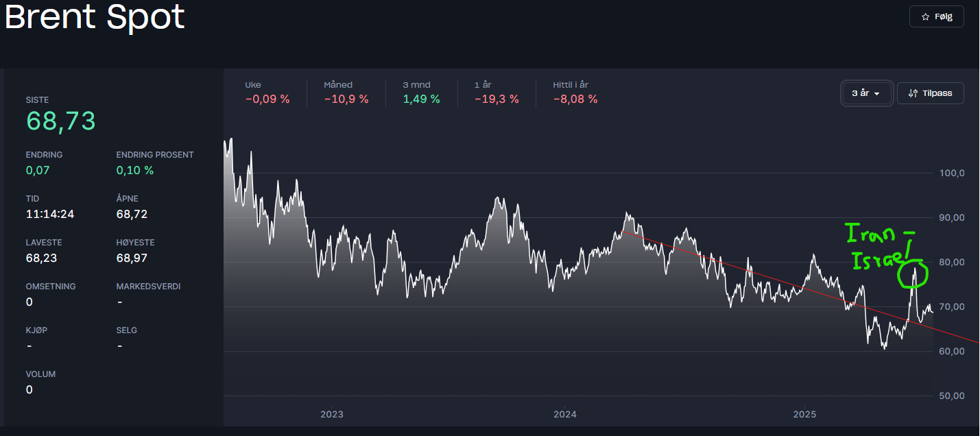Click the Selg label

pyautogui.click(x=127, y=330)
